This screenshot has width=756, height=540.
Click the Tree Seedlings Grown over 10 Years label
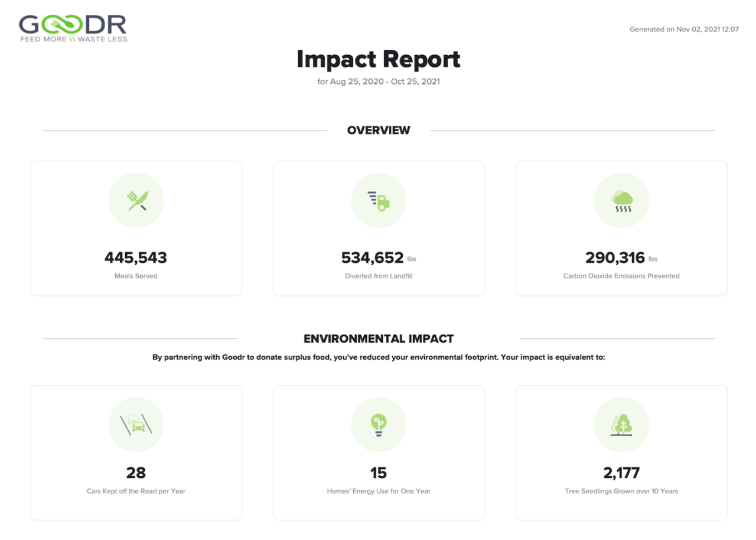(621, 491)
